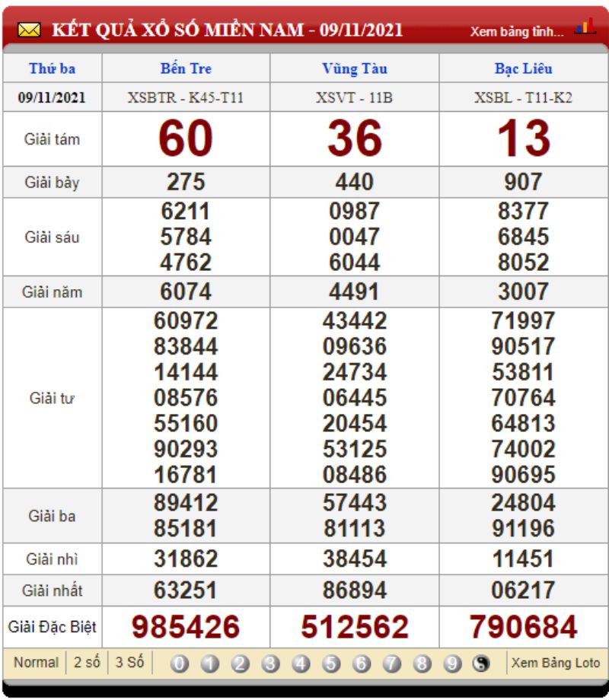Open Bến Tre province link
Image resolution: width=609 pixels, height=700 pixels.
(x=186, y=68)
